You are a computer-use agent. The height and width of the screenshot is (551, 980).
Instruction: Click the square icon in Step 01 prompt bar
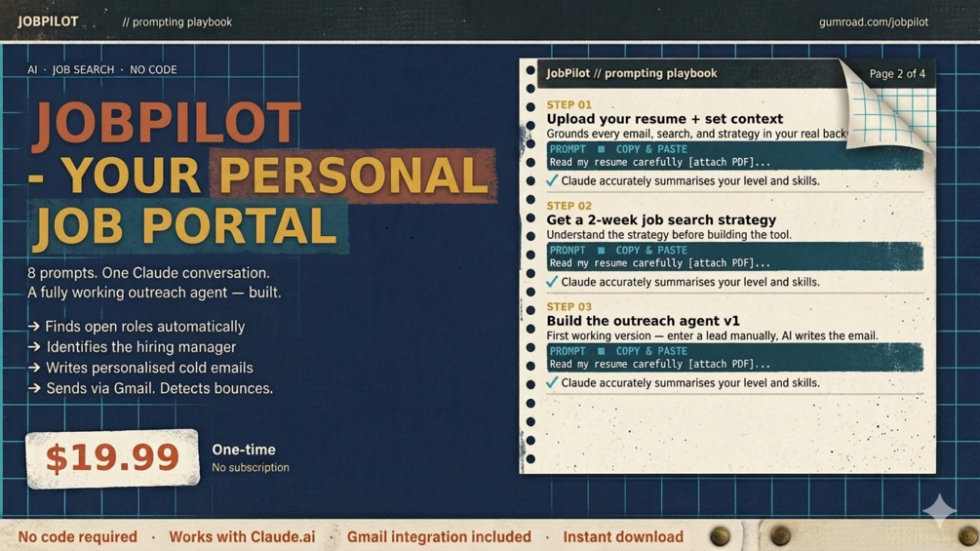click(x=602, y=149)
